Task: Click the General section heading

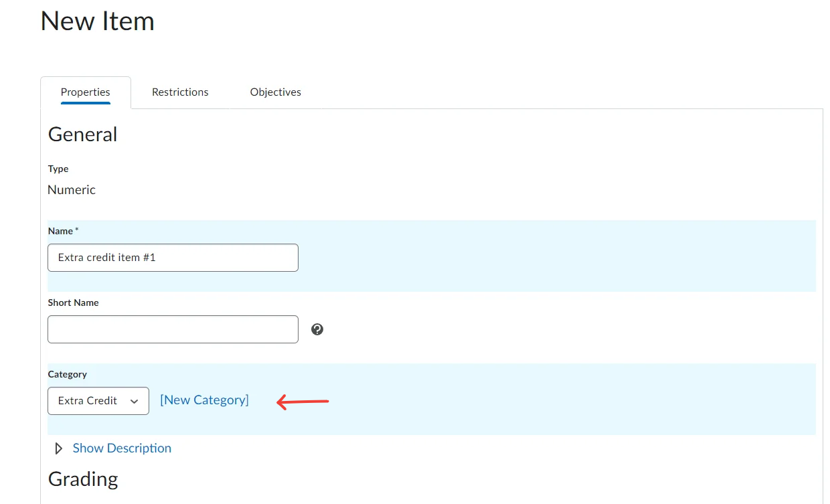Action: point(82,134)
